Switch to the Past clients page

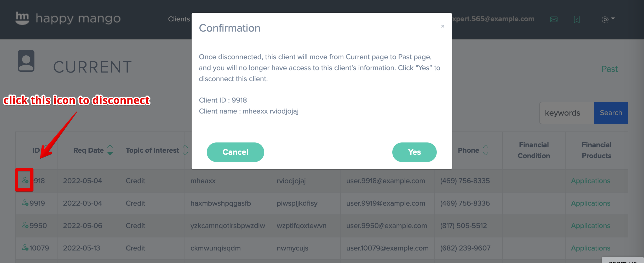point(609,69)
